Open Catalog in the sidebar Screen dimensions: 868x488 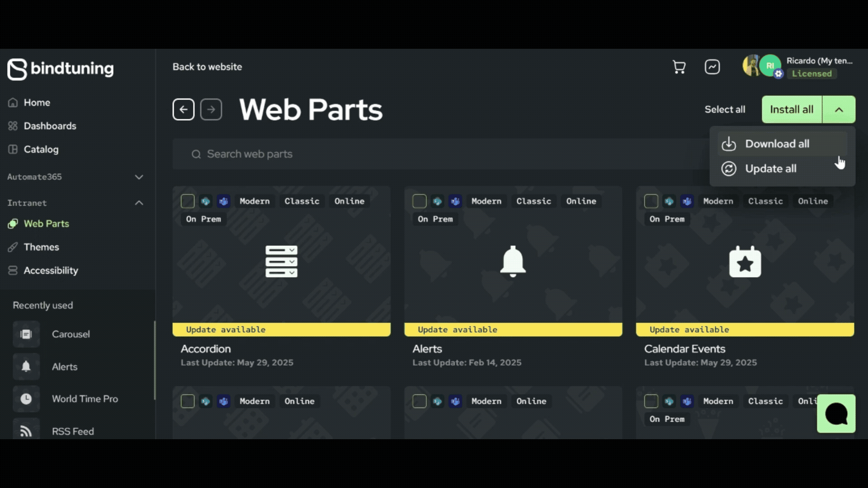pos(41,149)
